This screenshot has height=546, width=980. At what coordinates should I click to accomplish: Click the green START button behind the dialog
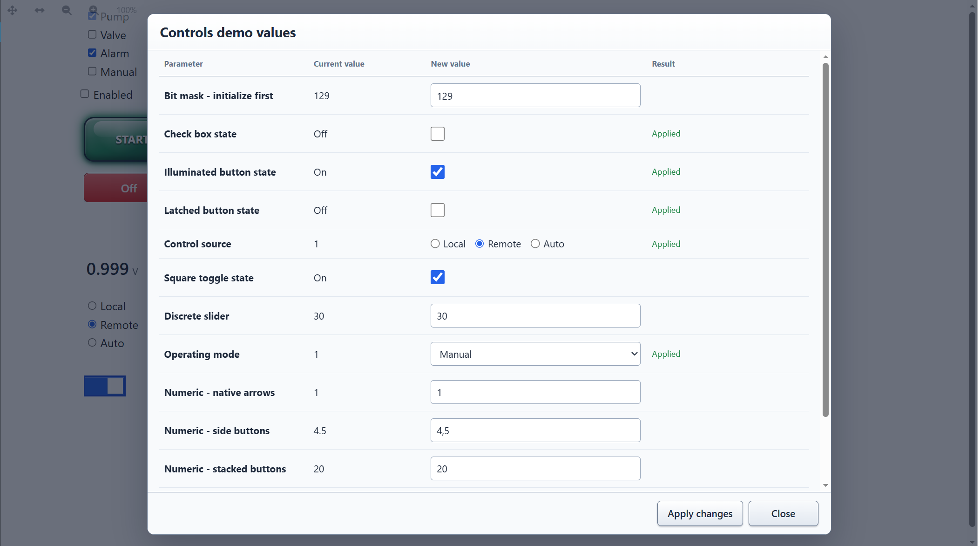pos(116,139)
